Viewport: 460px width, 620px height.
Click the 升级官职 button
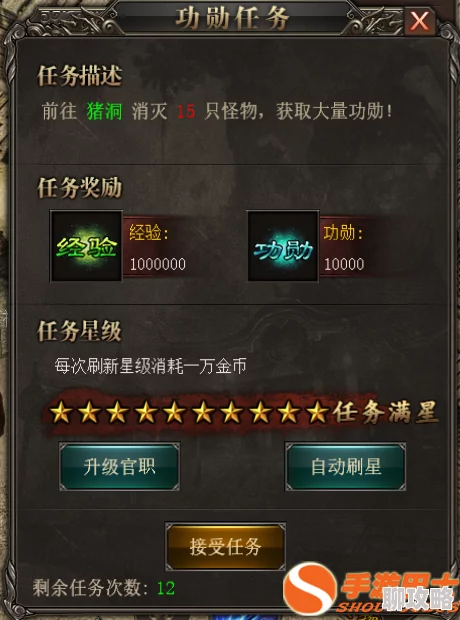[x=119, y=467]
